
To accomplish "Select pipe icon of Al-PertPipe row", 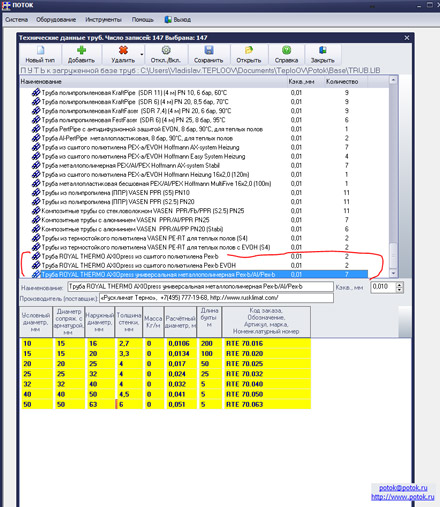I will click(36, 138).
